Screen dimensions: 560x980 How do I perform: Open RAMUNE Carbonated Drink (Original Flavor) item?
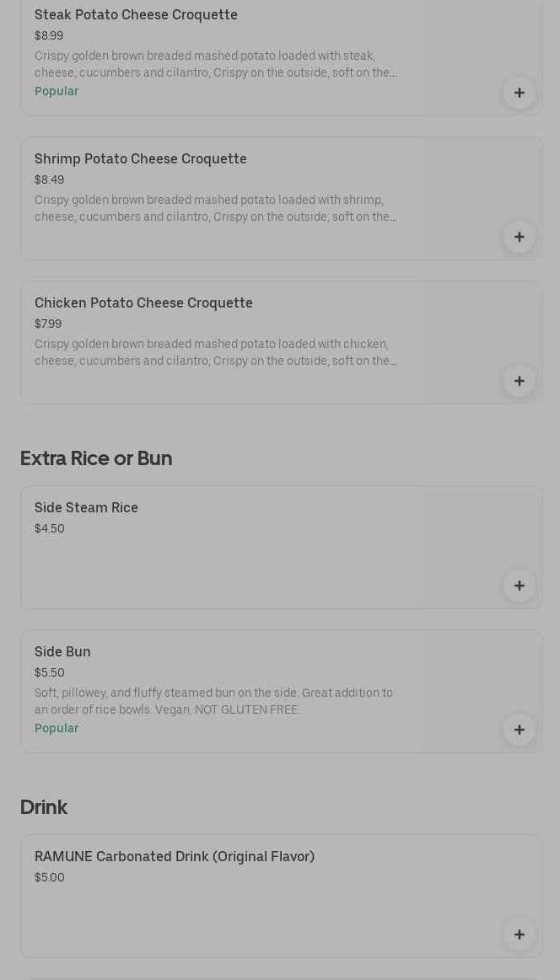point(175,857)
